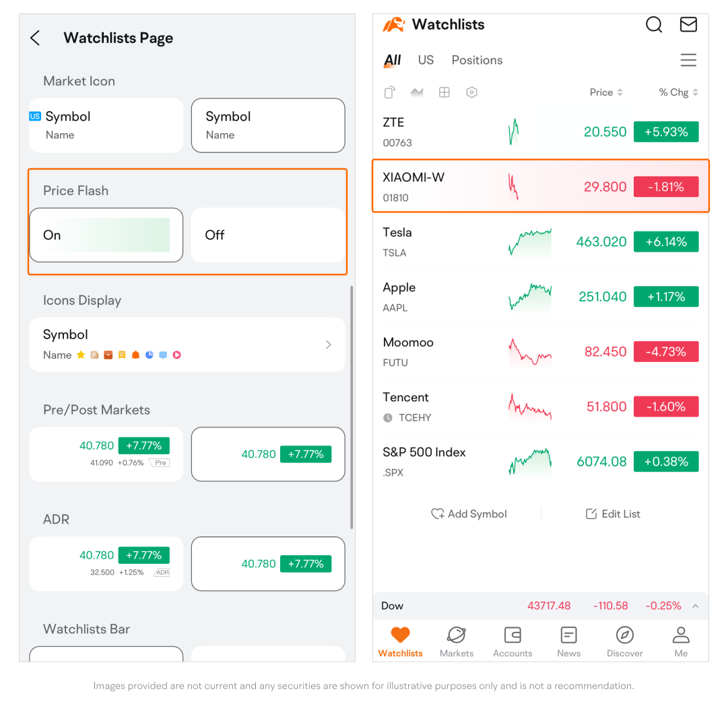This screenshot has height=706, width=728.
Task: Open Apple mini price chart
Action: click(530, 297)
